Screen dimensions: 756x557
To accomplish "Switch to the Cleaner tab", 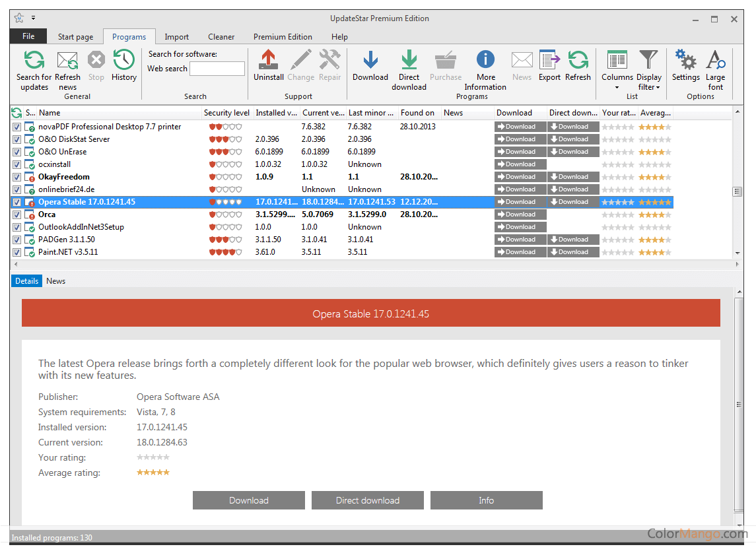I will pyautogui.click(x=221, y=37).
